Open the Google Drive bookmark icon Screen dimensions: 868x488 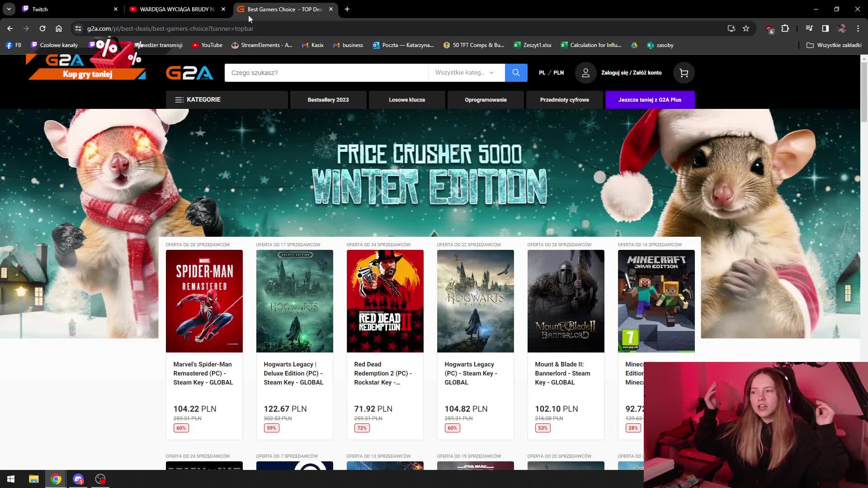point(634,45)
